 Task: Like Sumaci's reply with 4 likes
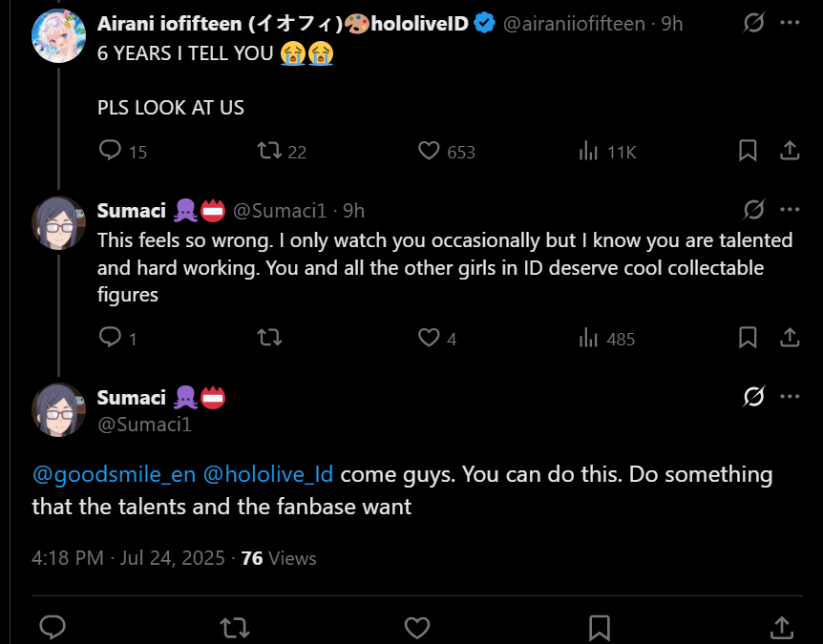(x=430, y=338)
